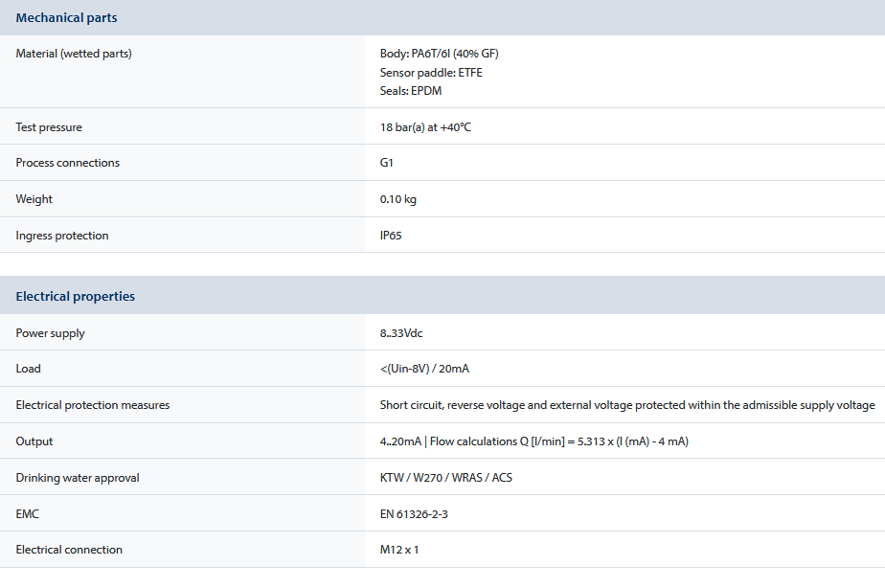Select the KTW / W270 / WRAS / ACS value

click(446, 478)
